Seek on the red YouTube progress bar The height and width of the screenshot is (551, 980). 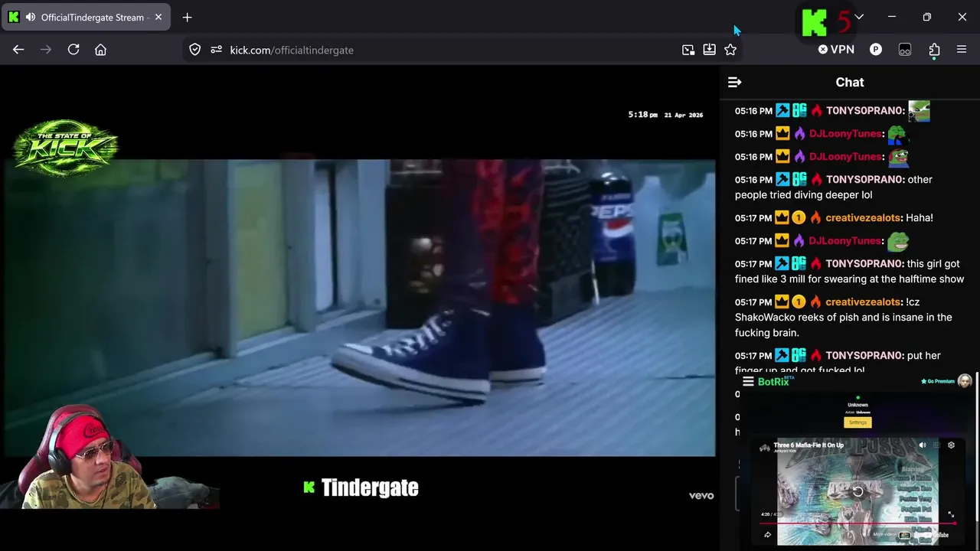tap(857, 523)
